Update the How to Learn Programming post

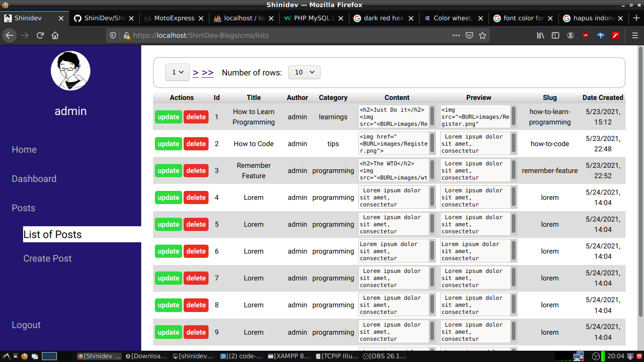[x=169, y=117]
